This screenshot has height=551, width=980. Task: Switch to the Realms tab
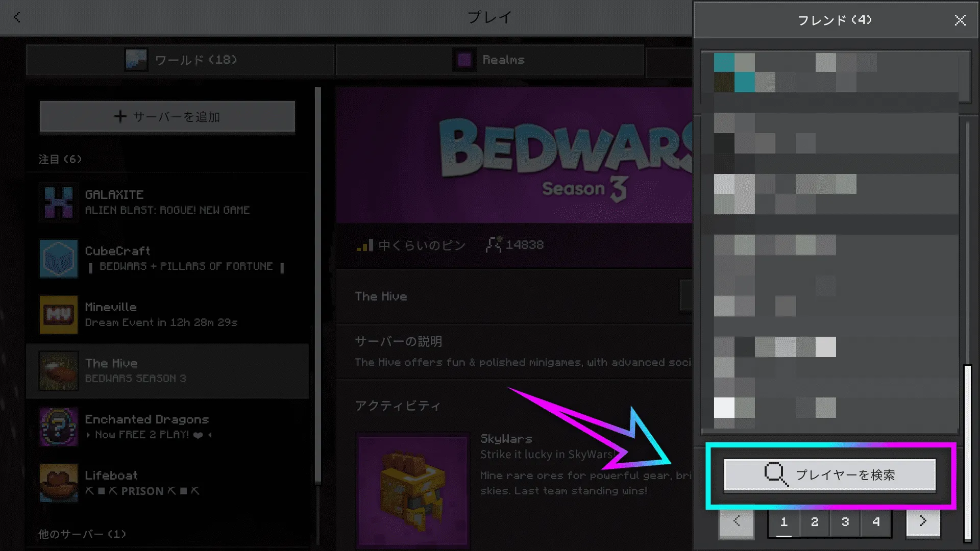[x=490, y=60]
